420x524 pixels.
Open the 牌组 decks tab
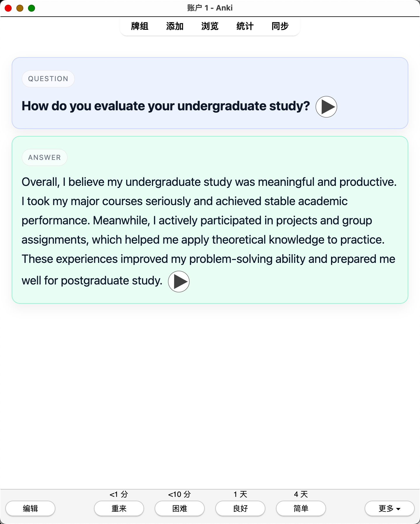(140, 26)
